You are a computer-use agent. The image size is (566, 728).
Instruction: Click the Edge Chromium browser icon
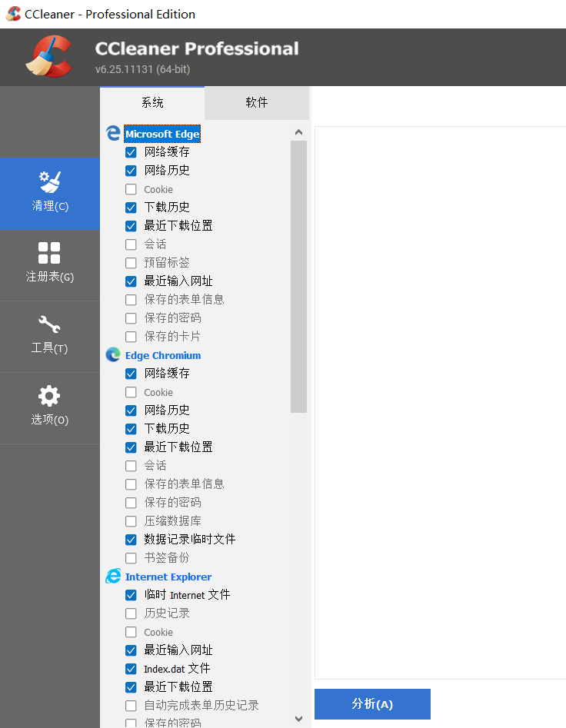coord(113,355)
